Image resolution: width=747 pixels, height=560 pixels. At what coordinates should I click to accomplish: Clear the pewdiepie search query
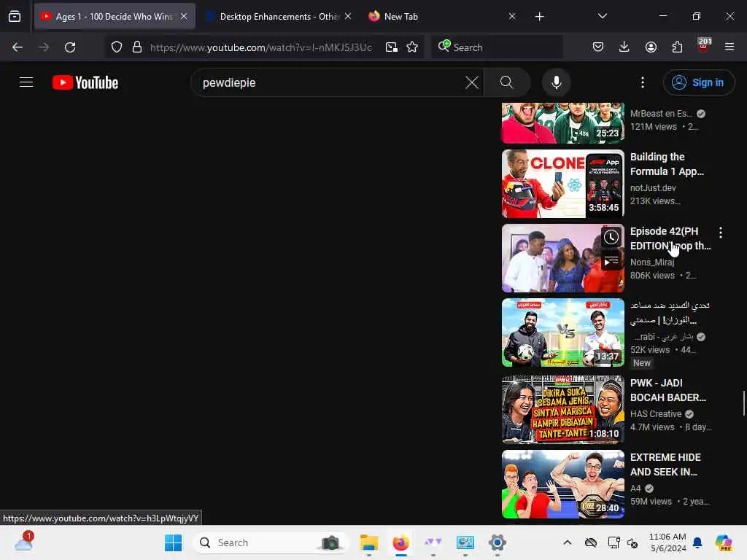tap(472, 82)
